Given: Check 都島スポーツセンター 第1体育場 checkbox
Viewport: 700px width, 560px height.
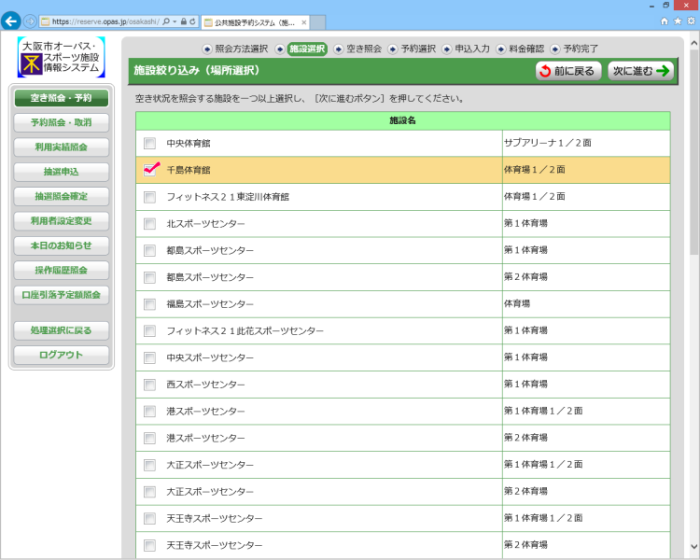Looking at the screenshot, I should [150, 251].
